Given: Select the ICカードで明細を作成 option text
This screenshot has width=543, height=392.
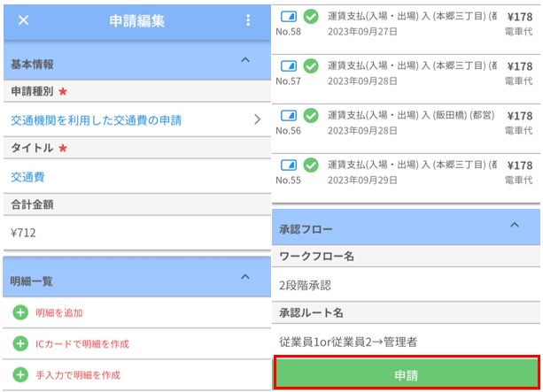Looking at the screenshot, I should point(80,343).
